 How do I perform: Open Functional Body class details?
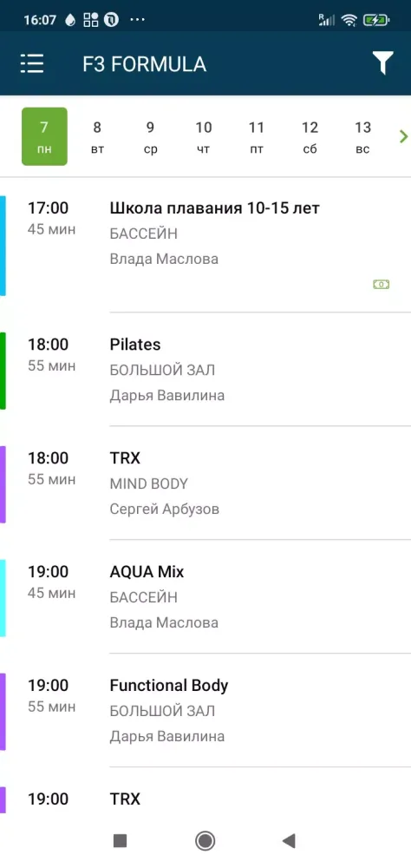coord(205,711)
